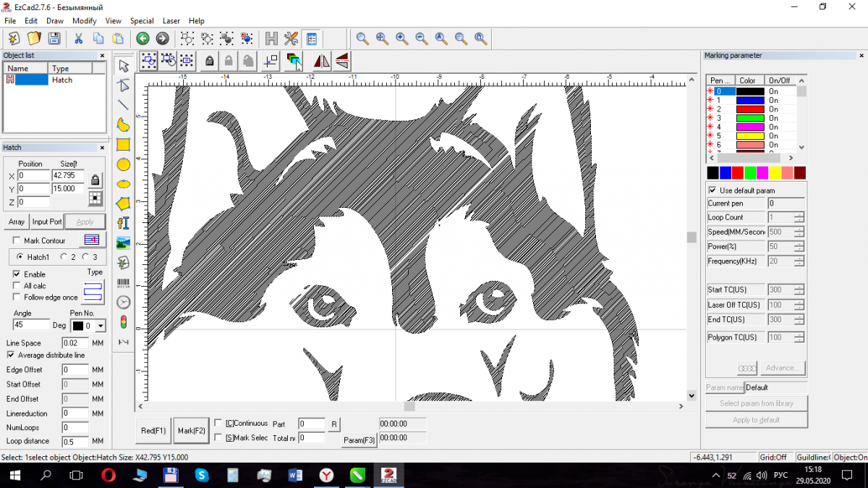Click the Mark(F2) button

[192, 430]
